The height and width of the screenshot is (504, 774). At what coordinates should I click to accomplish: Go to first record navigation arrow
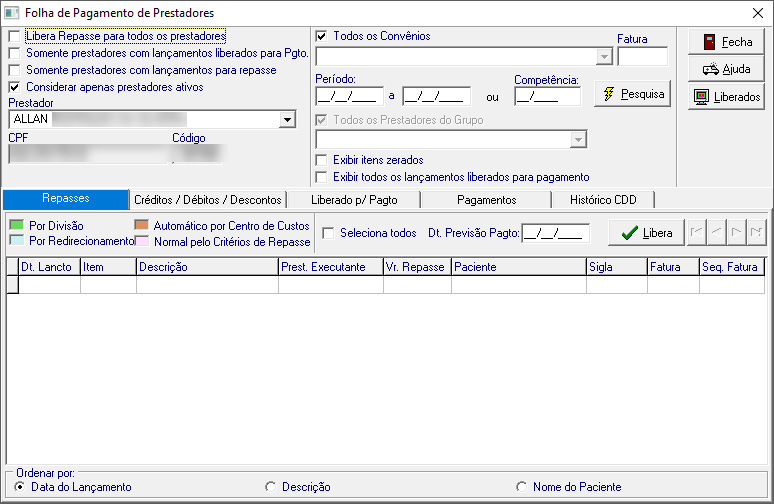[697, 232]
